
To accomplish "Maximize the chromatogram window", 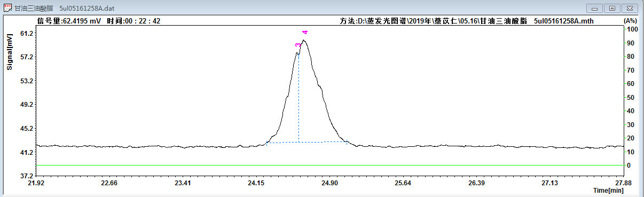I will [612, 8].
